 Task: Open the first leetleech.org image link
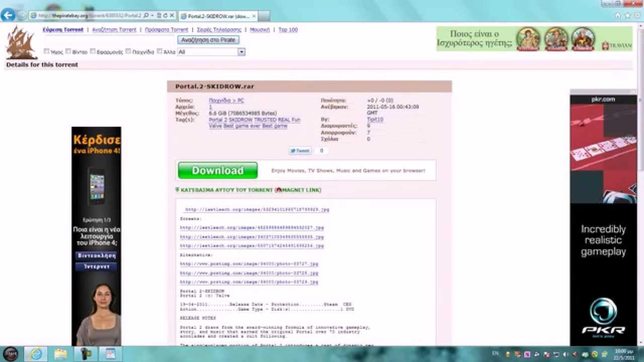tap(257, 209)
